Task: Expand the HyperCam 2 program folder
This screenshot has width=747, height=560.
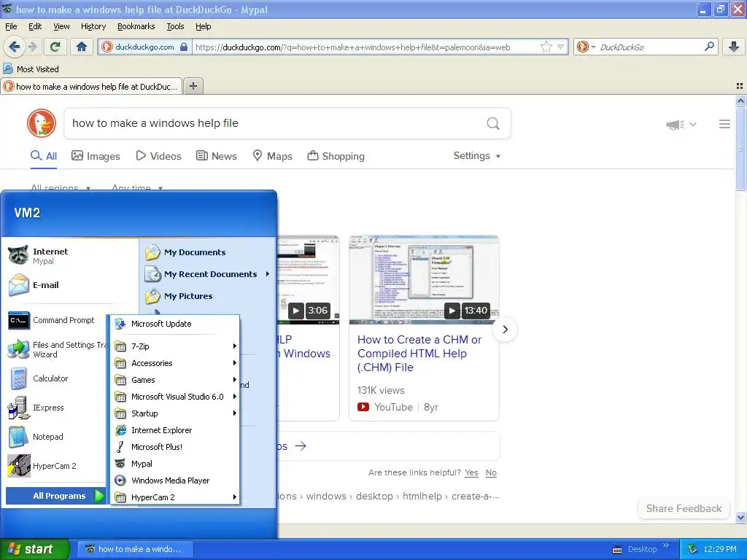Action: click(x=175, y=497)
